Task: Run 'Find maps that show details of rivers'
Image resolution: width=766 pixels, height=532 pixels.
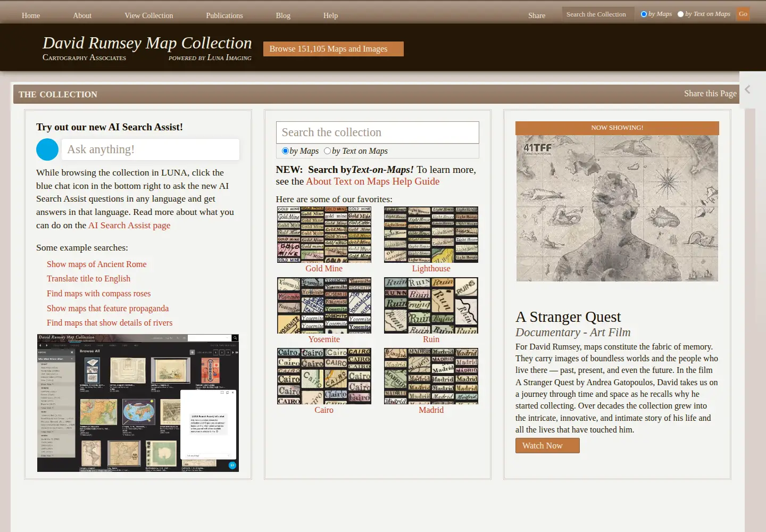Action: (x=110, y=323)
